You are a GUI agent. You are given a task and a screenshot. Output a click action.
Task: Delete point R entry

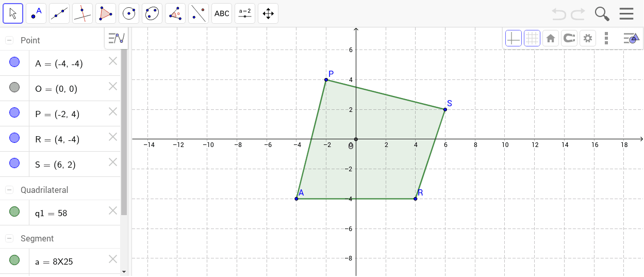pyautogui.click(x=113, y=137)
